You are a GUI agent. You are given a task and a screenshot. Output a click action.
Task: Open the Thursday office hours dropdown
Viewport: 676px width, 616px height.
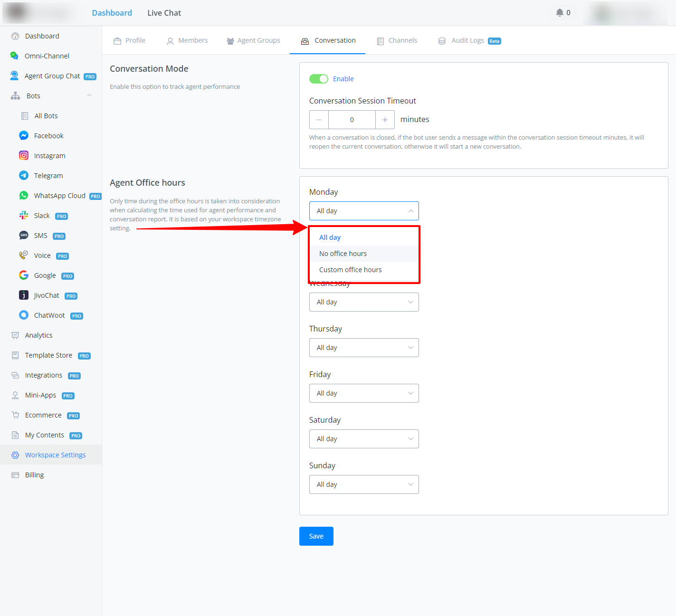coord(364,348)
